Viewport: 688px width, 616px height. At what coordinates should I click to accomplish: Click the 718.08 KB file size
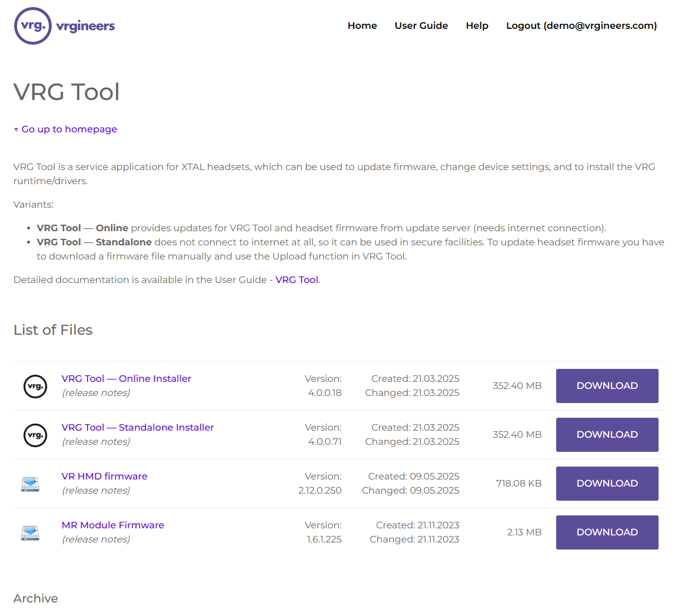[519, 484]
